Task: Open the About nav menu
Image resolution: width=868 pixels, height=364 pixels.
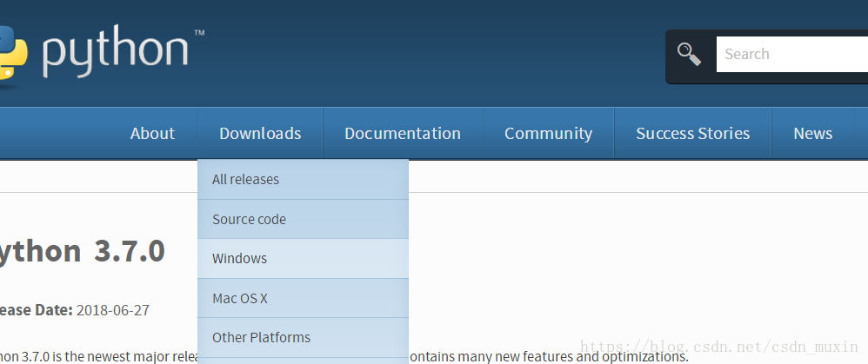Action: tap(153, 133)
